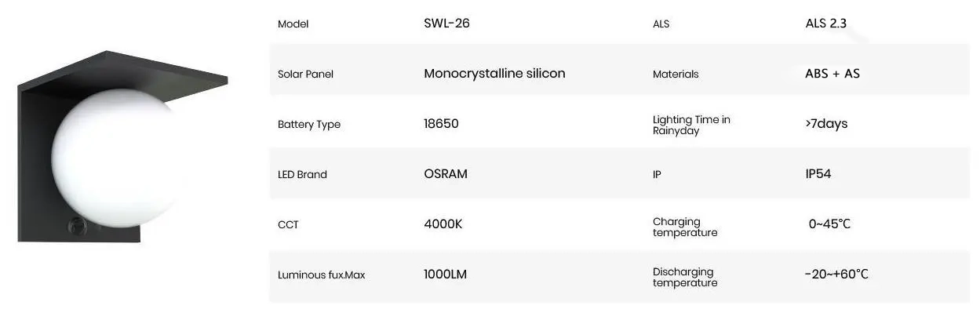Select the 18650 battery value
This screenshot has width=980, height=320.
(441, 124)
